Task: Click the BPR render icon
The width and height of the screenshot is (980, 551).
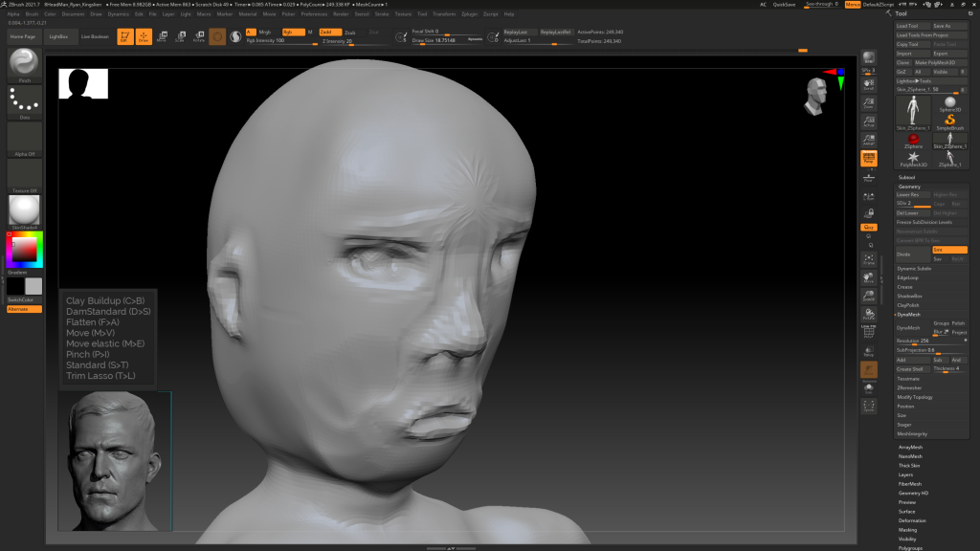Action: coord(869,59)
